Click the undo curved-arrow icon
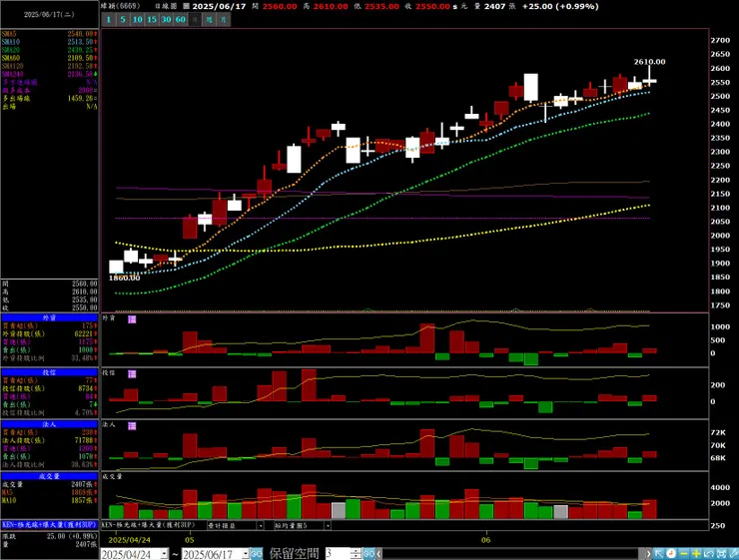The height and width of the screenshot is (560, 739). coord(708,554)
